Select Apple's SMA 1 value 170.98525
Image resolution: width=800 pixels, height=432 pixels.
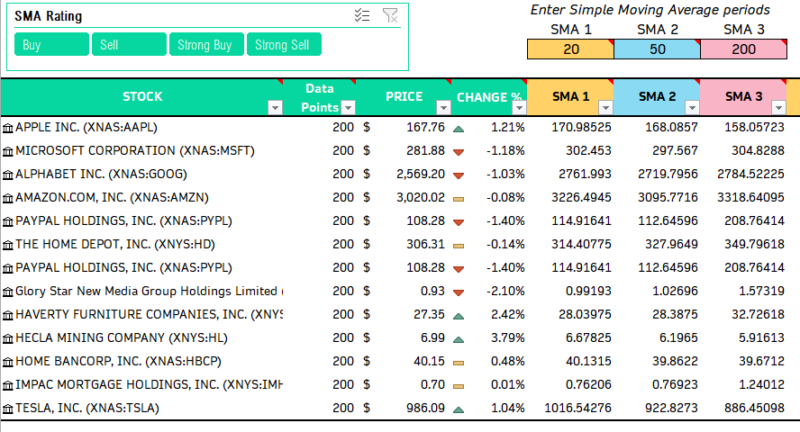(x=570, y=127)
